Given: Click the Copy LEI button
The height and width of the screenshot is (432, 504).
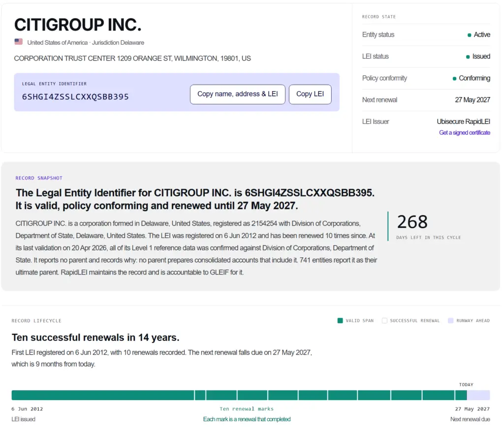Looking at the screenshot, I should (x=310, y=94).
